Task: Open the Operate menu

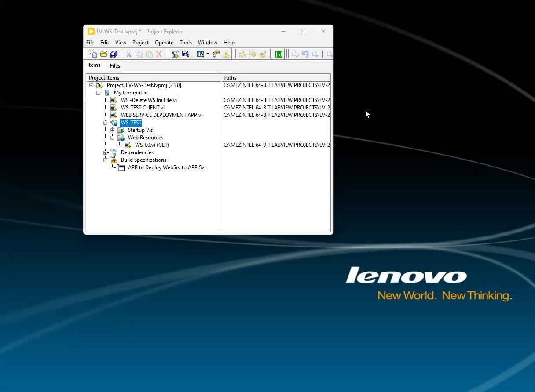Action: coord(164,43)
